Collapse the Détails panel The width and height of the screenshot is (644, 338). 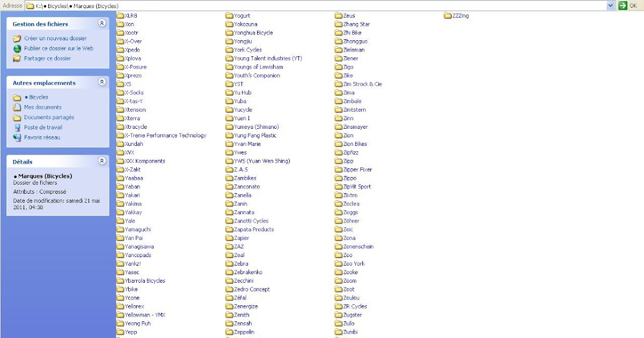(102, 161)
